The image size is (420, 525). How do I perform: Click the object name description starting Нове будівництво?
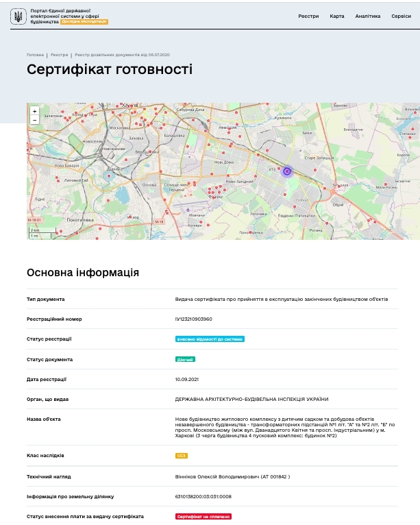(285, 427)
